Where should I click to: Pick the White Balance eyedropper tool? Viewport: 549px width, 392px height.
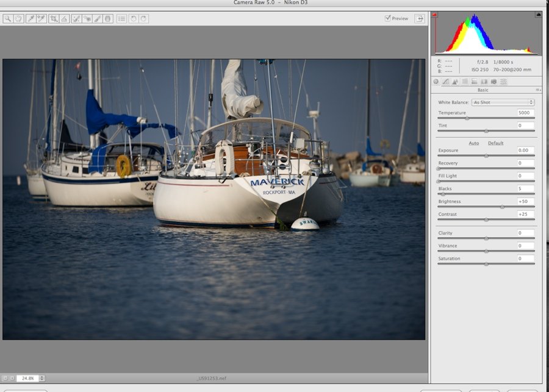[30, 19]
